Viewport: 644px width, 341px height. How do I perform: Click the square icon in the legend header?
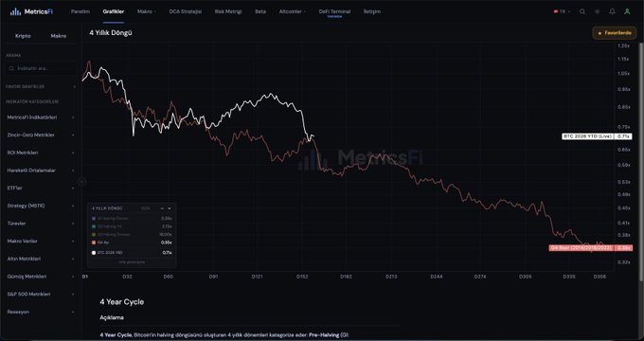click(170, 208)
